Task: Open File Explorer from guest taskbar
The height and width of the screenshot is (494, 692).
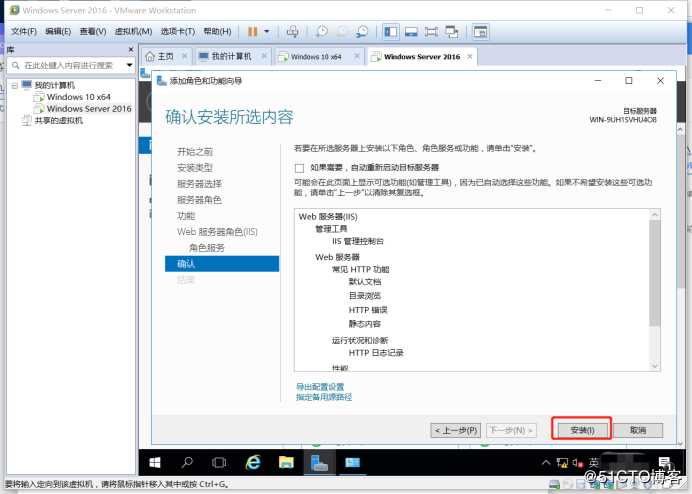Action: (286, 462)
